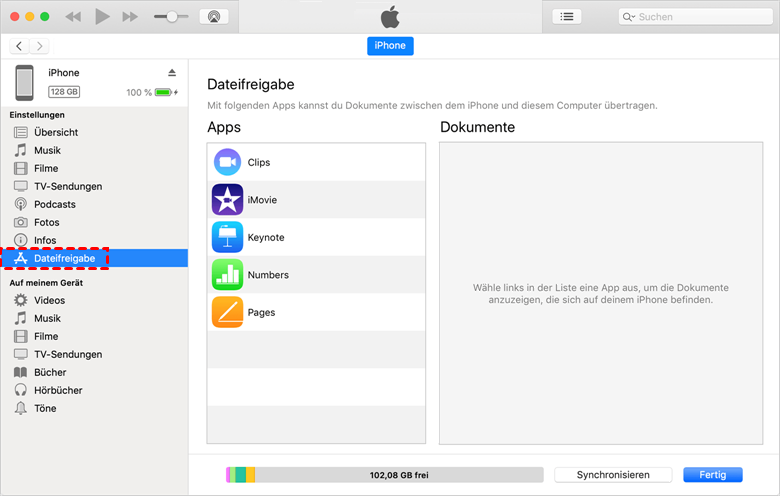Screen dimensions: 780x496
Task: Click the battery charge indicator
Action: coord(166,93)
